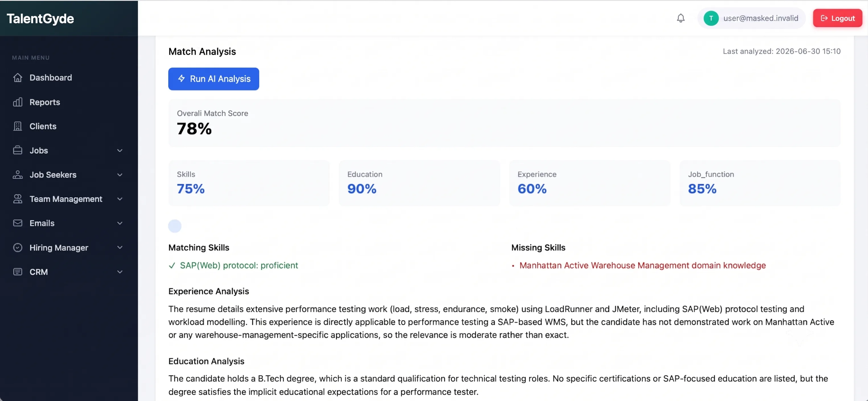
Task: Click the Experience 60% score
Action: tap(532, 189)
